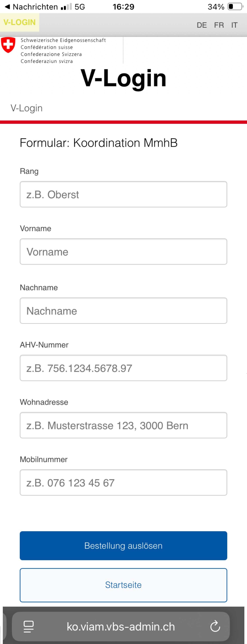Tap the Mobilnummer input field
Screen dimensions: 247x644
tap(123, 483)
